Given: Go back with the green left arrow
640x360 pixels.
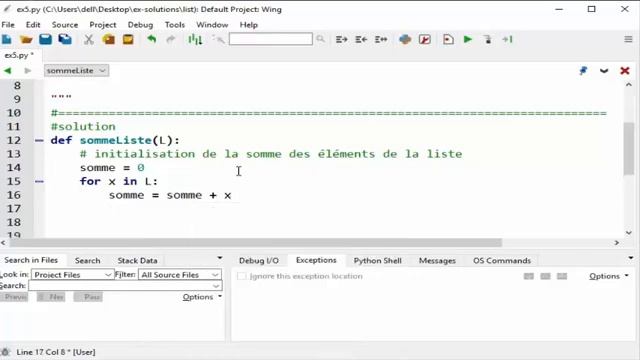Looking at the screenshot, I should (x=7, y=71).
